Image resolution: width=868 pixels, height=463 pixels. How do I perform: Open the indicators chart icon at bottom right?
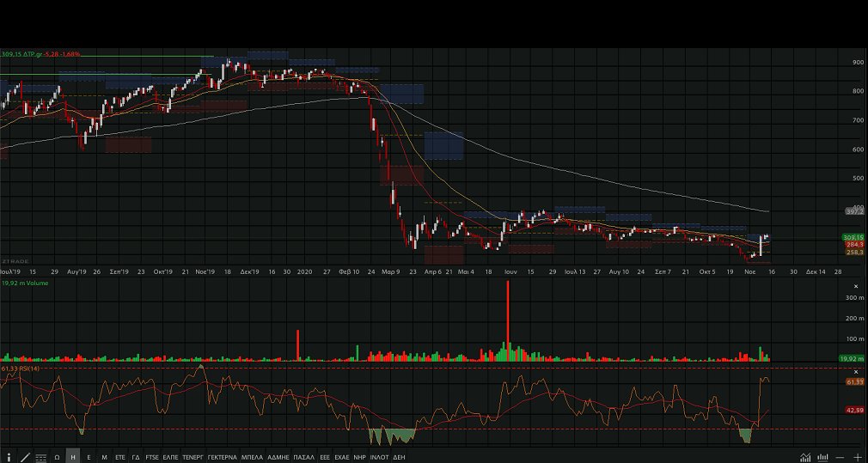[805, 457]
